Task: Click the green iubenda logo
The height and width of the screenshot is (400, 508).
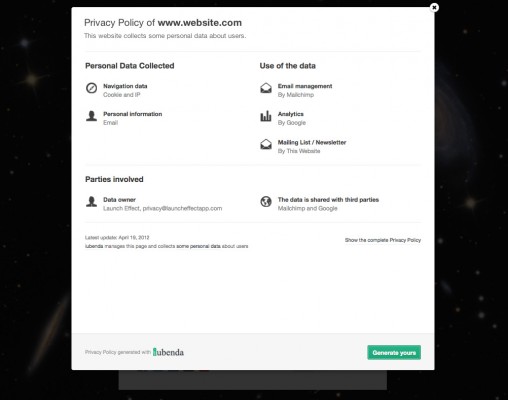Action: click(x=168, y=352)
